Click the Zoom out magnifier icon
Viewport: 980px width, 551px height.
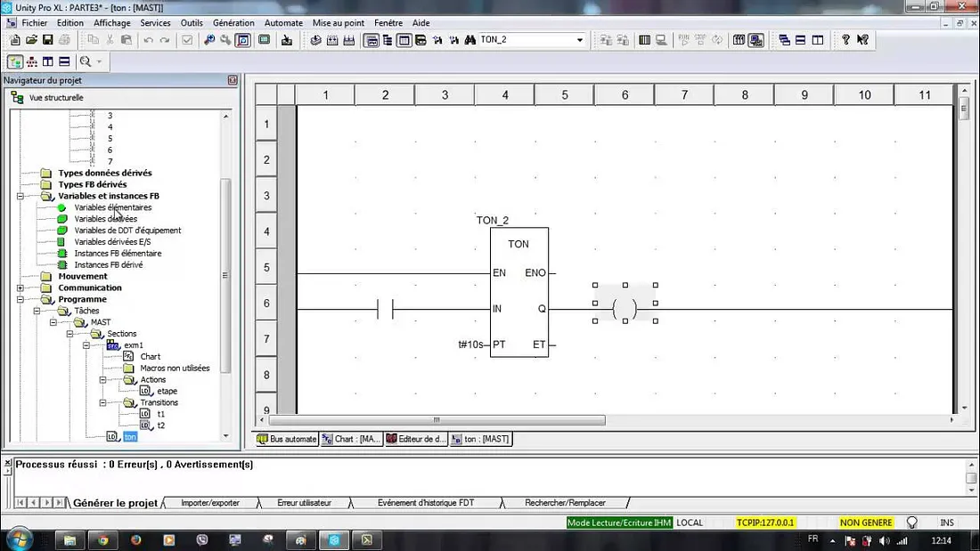(225, 40)
